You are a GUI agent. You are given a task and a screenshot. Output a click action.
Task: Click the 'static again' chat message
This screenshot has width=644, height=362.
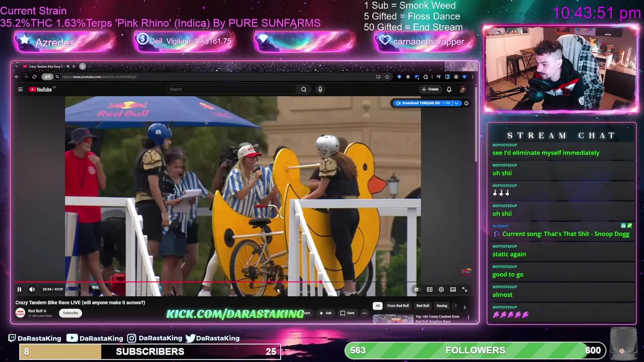(509, 254)
